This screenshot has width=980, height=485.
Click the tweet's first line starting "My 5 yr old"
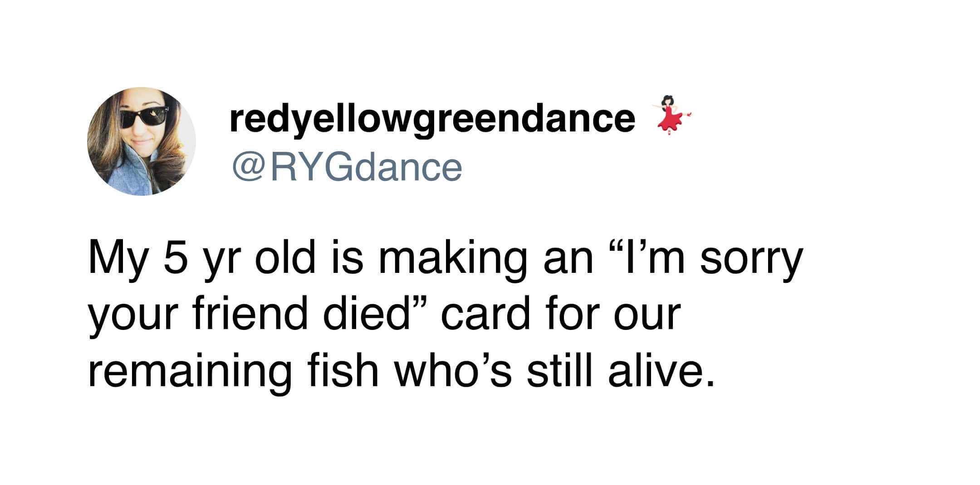pyautogui.click(x=446, y=259)
